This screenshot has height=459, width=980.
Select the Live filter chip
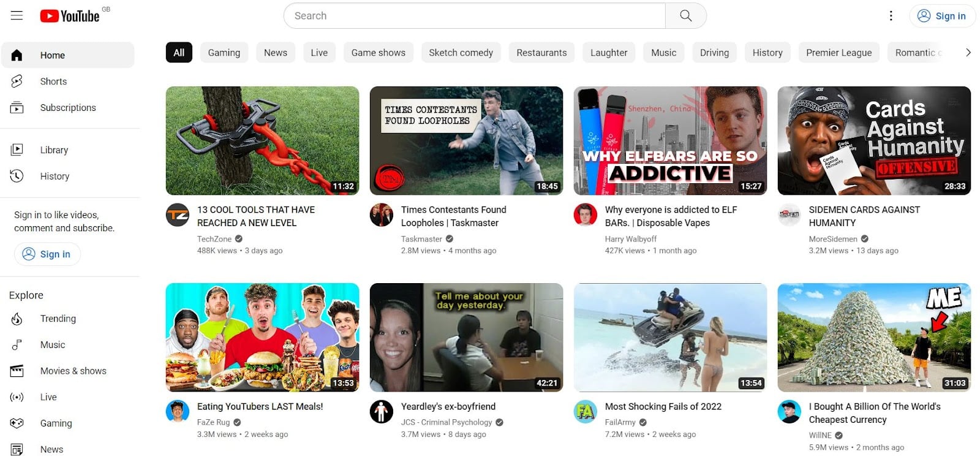point(319,53)
